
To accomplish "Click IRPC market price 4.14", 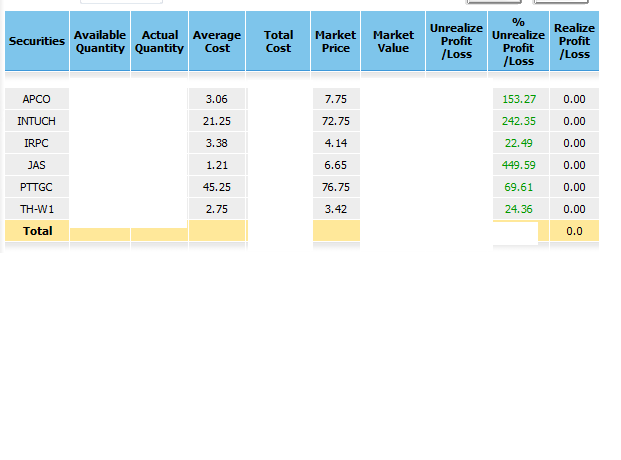I will (336, 143).
